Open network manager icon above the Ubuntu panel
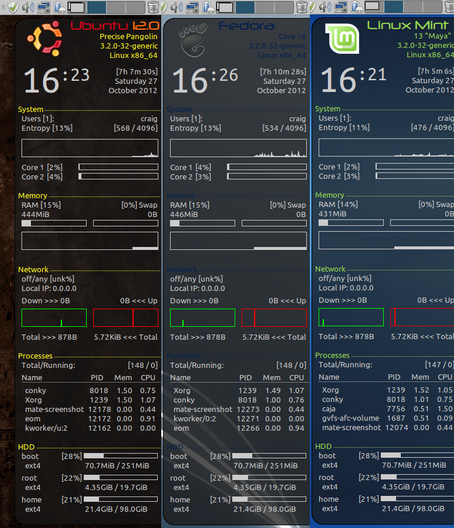The height and width of the screenshot is (528, 454). 43,7
